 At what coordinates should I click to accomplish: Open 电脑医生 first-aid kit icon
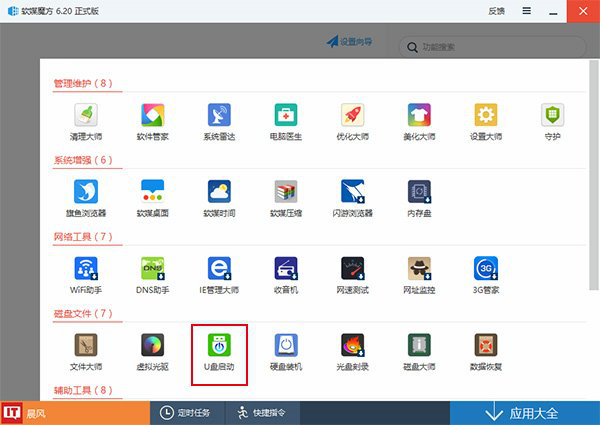(x=286, y=115)
